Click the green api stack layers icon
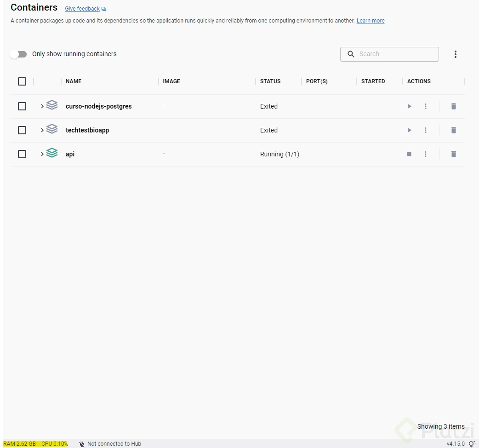 [52, 153]
